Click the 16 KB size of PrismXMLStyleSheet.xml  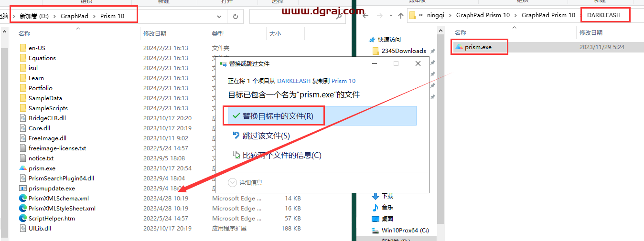292,208
